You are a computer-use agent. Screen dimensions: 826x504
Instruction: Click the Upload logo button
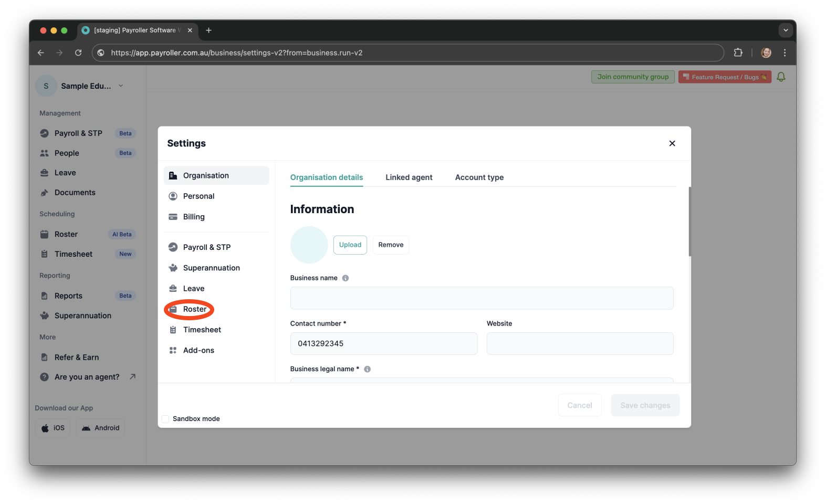point(350,245)
